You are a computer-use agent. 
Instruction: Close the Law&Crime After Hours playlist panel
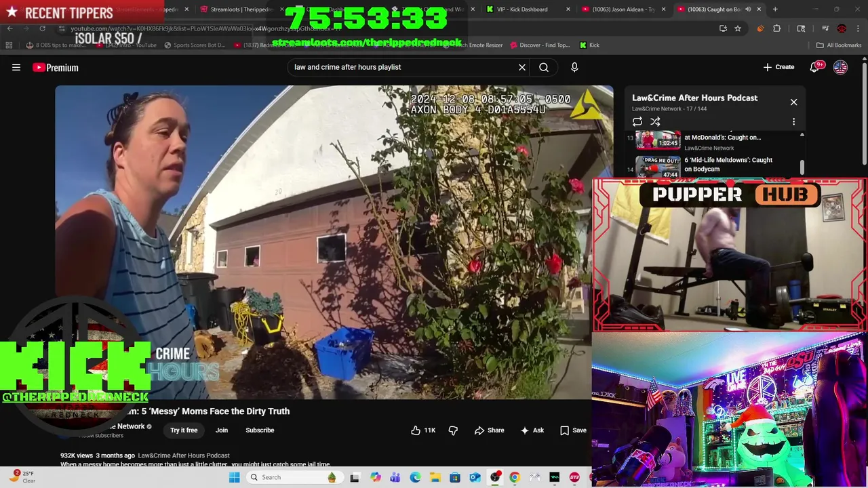793,102
